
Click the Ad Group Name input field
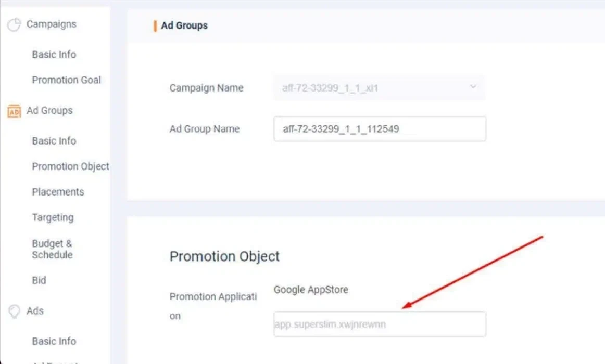pyautogui.click(x=380, y=128)
